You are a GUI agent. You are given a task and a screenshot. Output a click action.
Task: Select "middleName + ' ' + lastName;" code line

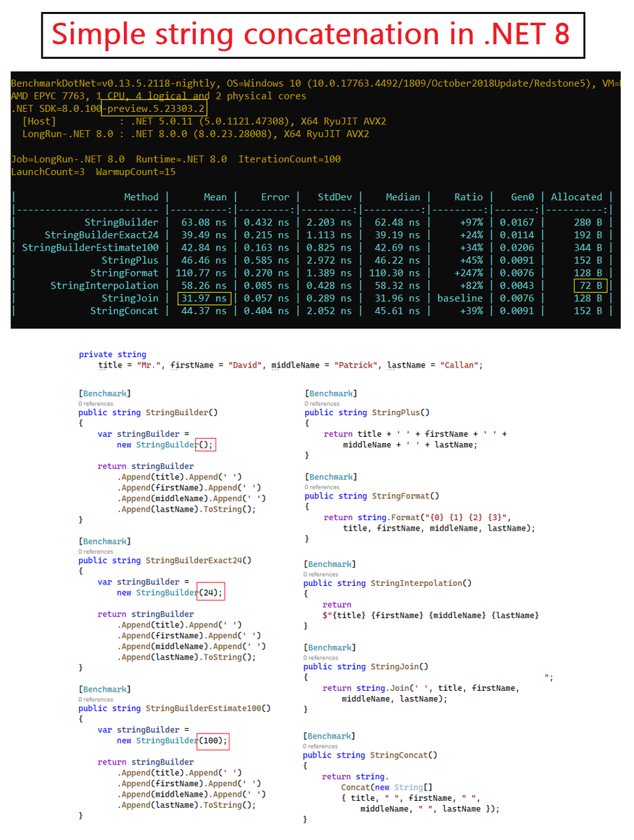pos(410,444)
